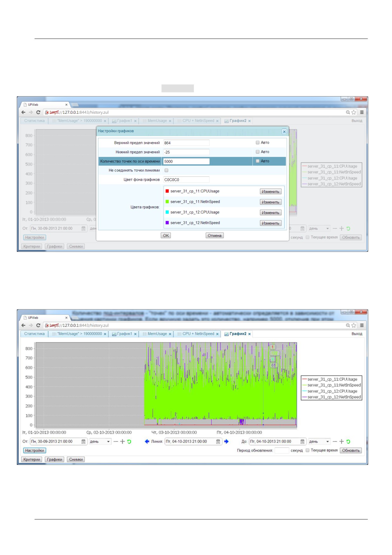Close the CPU + NetInSpeed tab in the chart-only window
Image resolution: width=392 pixels, height=555 pixels.
click(217, 334)
